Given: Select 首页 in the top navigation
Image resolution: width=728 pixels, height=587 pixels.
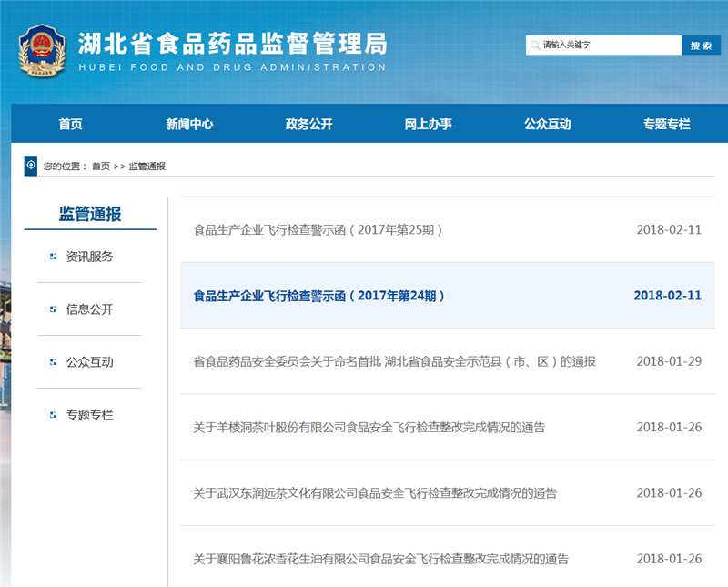Looking at the screenshot, I should pyautogui.click(x=70, y=124).
